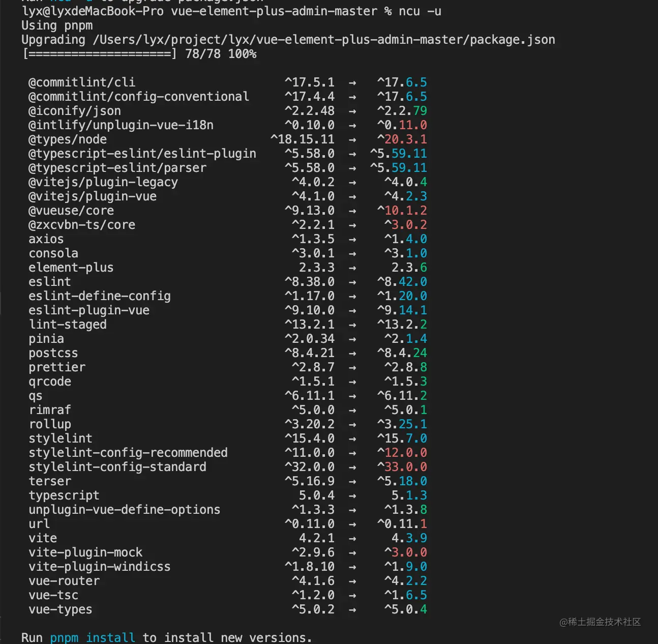The image size is (658, 644).
Task: Click old version '^2.0.34' of pinia
Action: 310,339
